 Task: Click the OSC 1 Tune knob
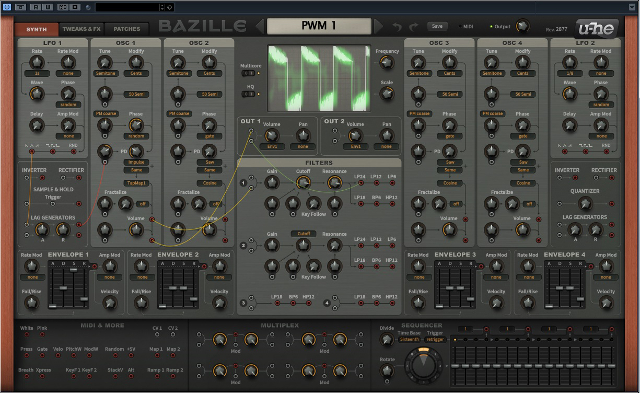coord(104,62)
